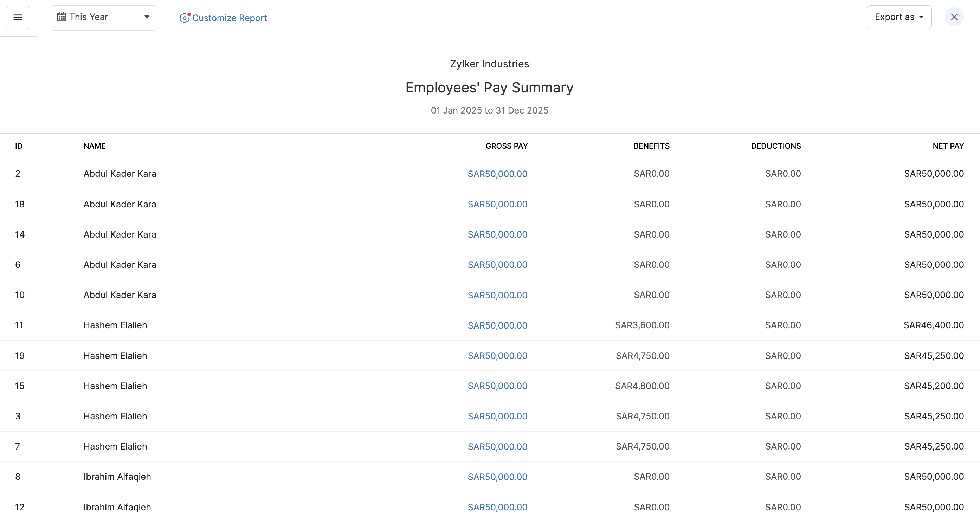
Task: Open the Export as dropdown
Action: coord(898,17)
